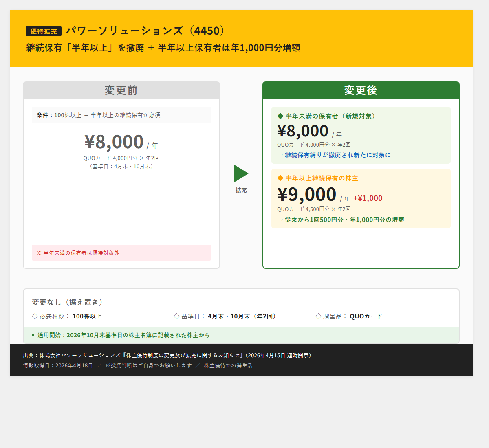Click ※投資判断はご自身でお願いします disclaimer
489x448 pixels.
click(148, 365)
